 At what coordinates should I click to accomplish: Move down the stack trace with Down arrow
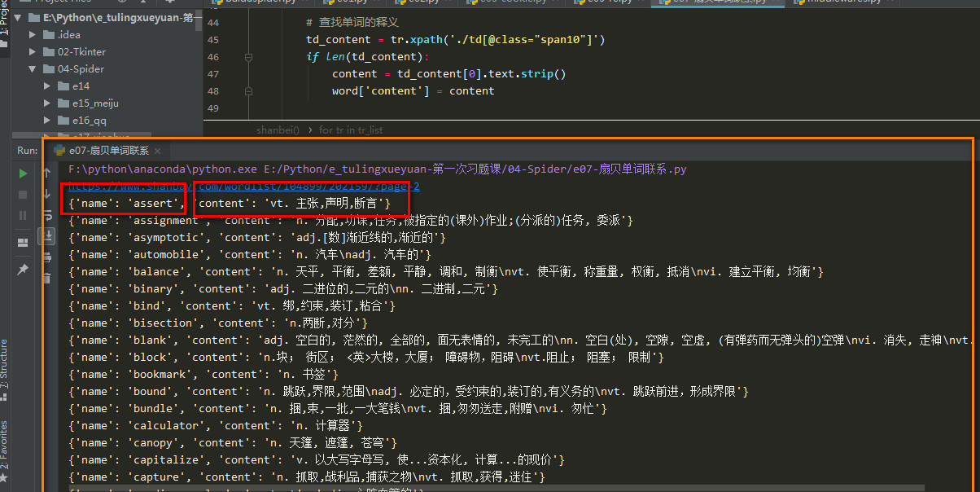(48, 195)
